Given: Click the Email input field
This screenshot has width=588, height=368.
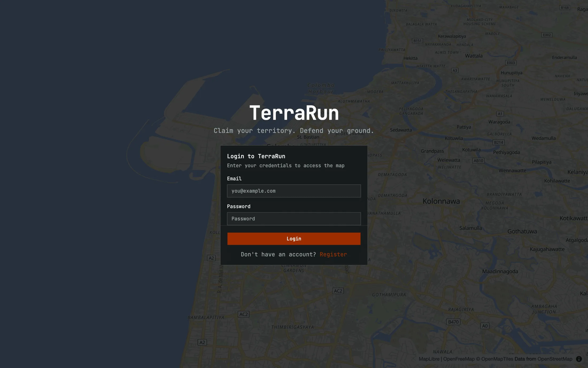Looking at the screenshot, I should point(294,191).
